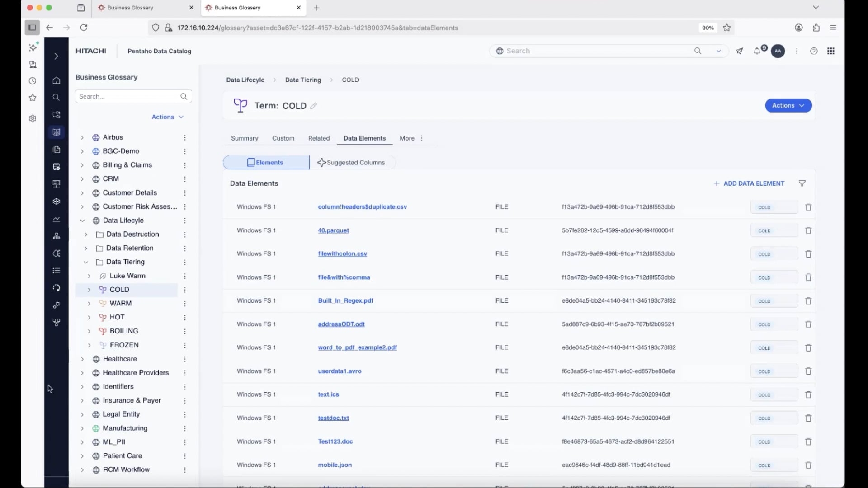Click the Home icon in dark sidebar
This screenshot has width=868, height=488.
click(57, 80)
